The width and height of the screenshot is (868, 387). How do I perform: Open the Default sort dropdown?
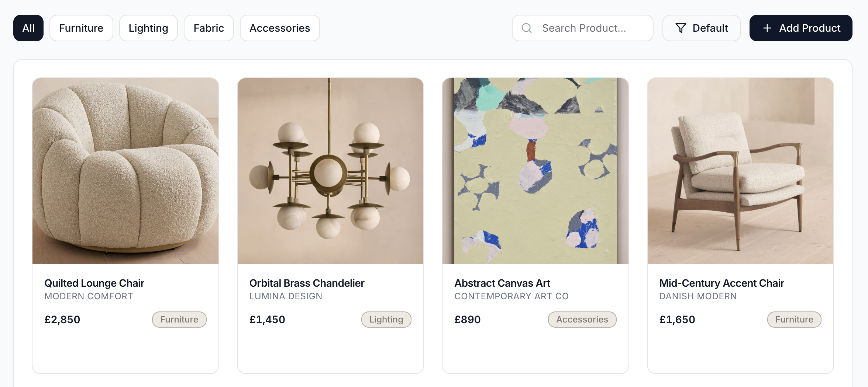coord(701,28)
